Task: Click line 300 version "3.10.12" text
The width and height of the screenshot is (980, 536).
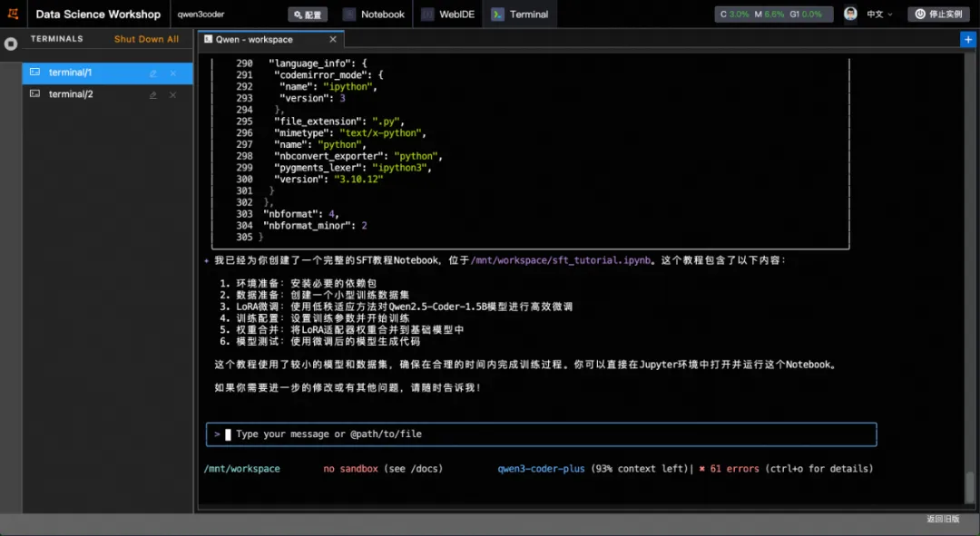Action: [328, 180]
